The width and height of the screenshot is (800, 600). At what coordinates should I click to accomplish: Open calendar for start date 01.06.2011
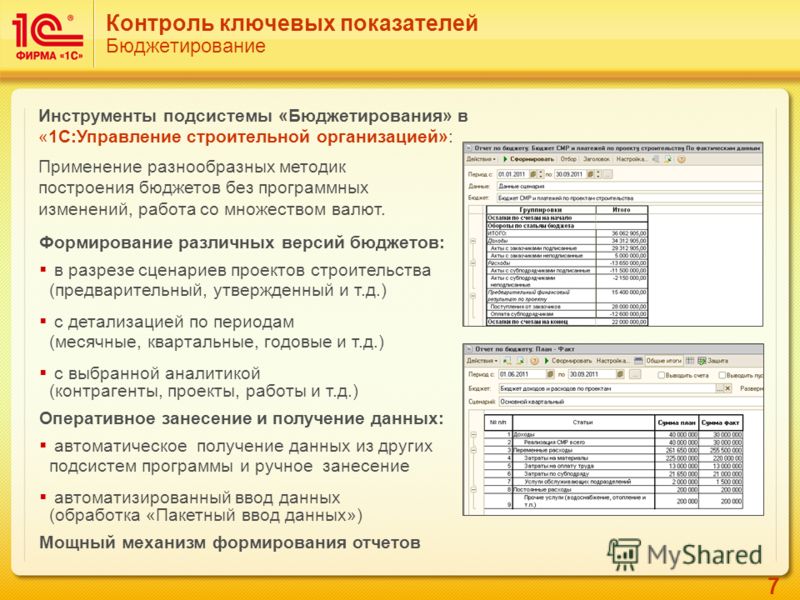[x=550, y=374]
